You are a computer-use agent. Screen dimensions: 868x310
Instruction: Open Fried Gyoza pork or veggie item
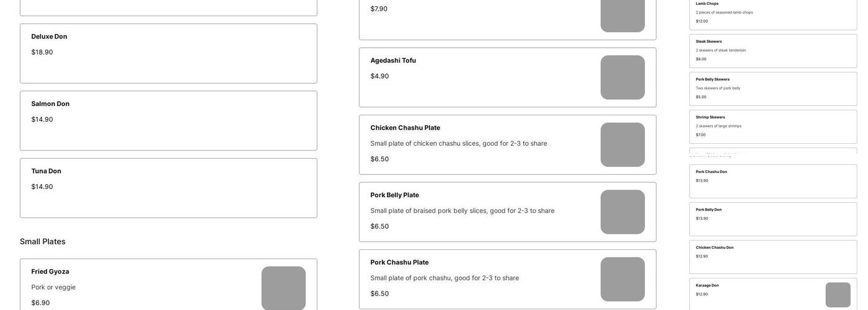coord(53,287)
